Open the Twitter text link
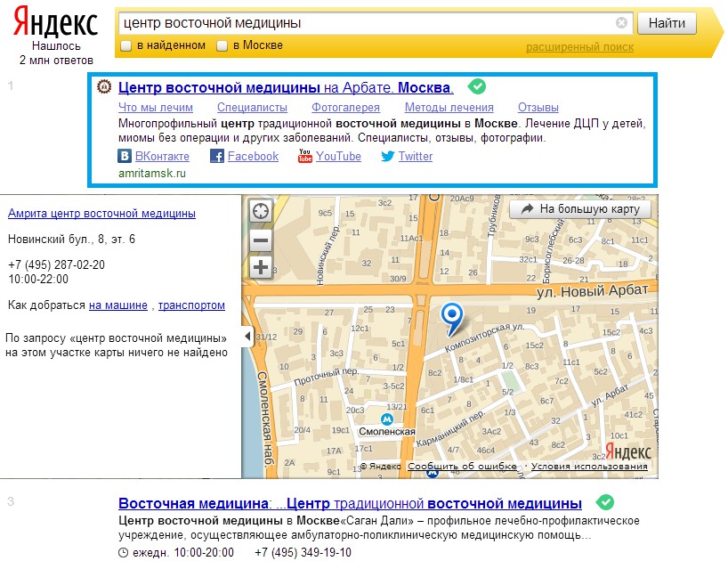The height and width of the screenshot is (561, 728). click(x=416, y=157)
